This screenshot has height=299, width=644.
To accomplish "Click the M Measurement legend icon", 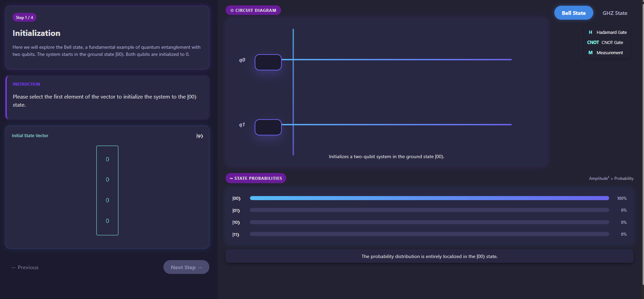I will [x=590, y=52].
